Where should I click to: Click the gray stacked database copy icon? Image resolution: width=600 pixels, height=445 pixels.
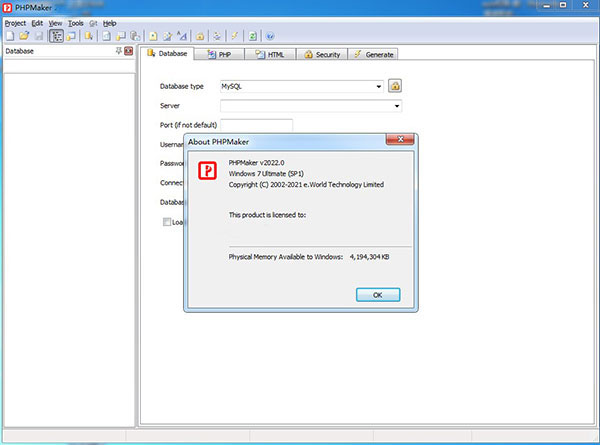tap(135, 36)
